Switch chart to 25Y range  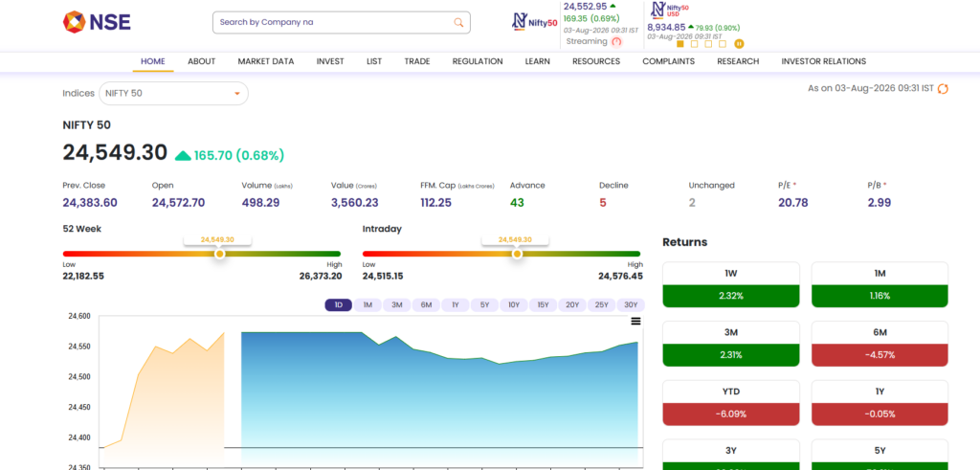[x=601, y=305]
